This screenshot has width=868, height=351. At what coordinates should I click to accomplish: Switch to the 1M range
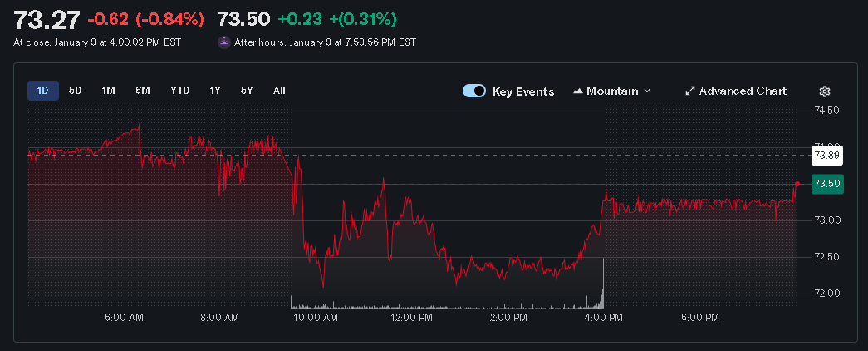click(109, 91)
